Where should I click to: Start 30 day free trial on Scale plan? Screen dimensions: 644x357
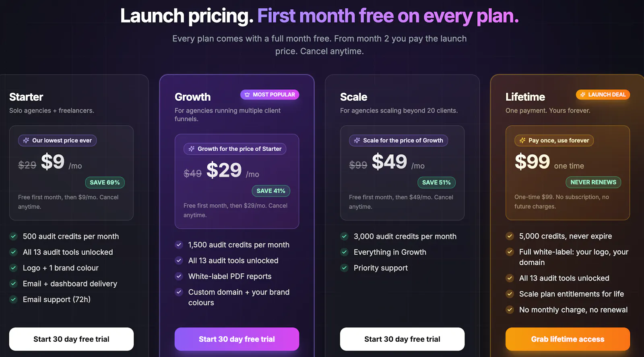tap(402, 339)
